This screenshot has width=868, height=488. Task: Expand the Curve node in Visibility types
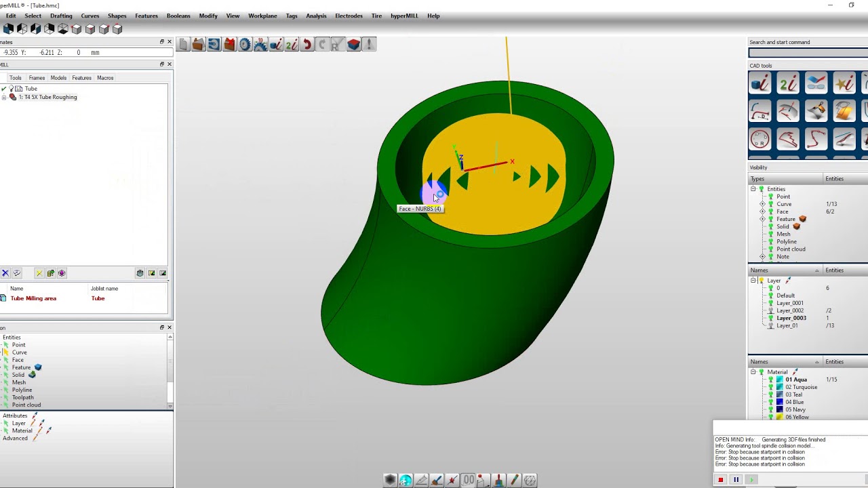click(x=762, y=204)
